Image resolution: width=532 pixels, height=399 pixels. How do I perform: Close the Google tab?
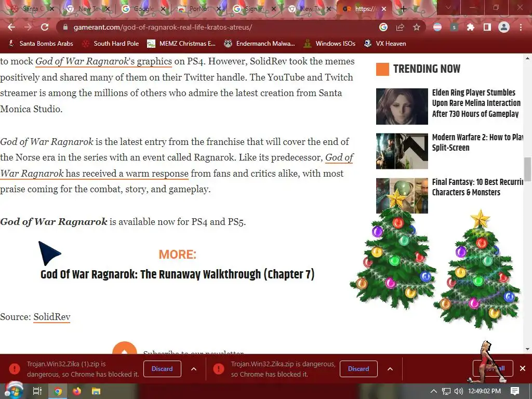coord(163,9)
